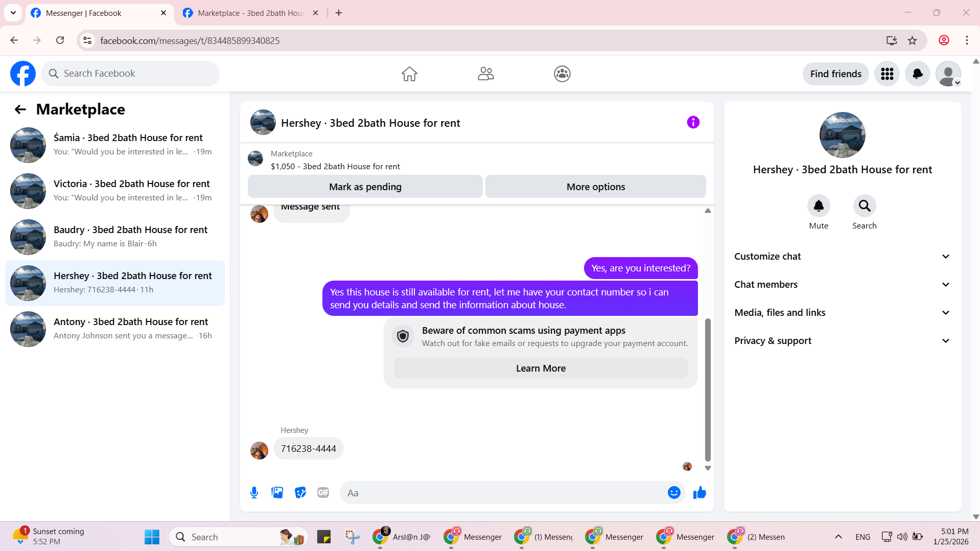
Task: Open Antony conversation
Action: pos(115,329)
